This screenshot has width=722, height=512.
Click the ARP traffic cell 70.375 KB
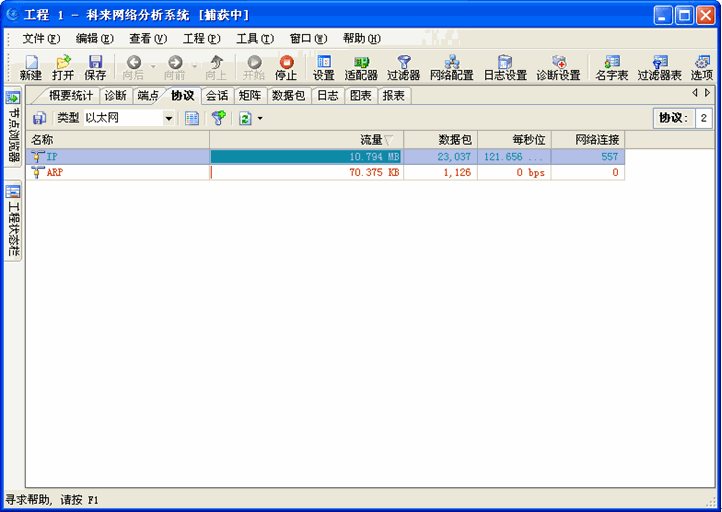pos(307,173)
